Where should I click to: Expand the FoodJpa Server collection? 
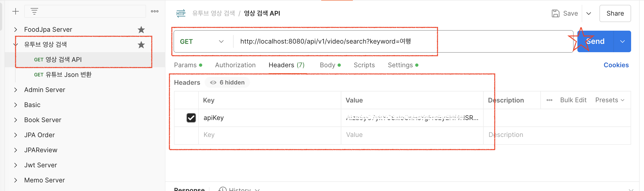pyautogui.click(x=16, y=30)
